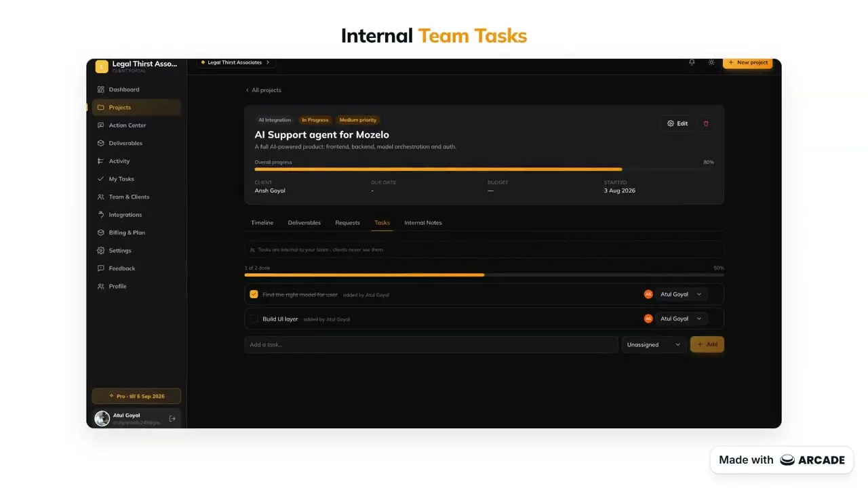The image size is (868, 488).
Task: Click the assignee avatar on Find the right model task
Action: tap(648, 294)
